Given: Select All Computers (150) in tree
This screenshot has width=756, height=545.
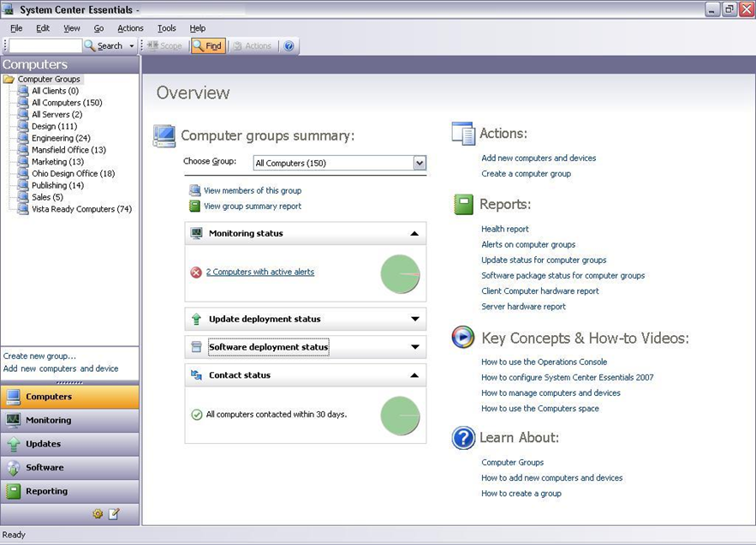Looking at the screenshot, I should [x=67, y=102].
